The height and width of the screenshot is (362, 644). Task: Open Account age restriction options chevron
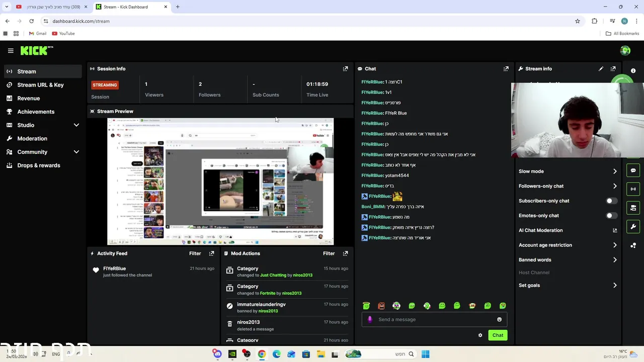[614, 245]
